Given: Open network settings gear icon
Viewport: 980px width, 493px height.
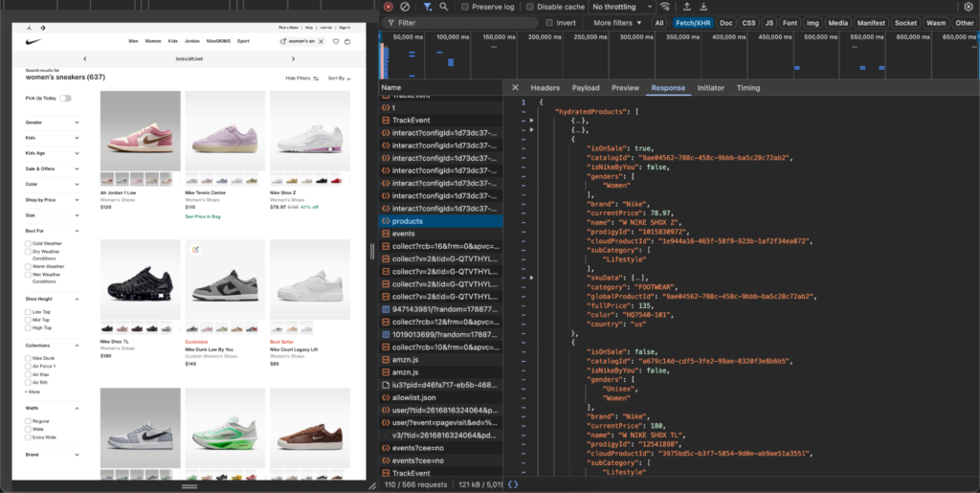Looking at the screenshot, I should pyautogui.click(x=969, y=7).
